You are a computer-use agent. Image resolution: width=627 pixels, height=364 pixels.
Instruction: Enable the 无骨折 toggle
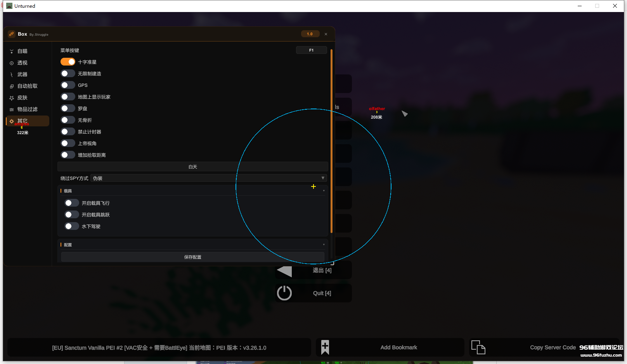(68, 120)
